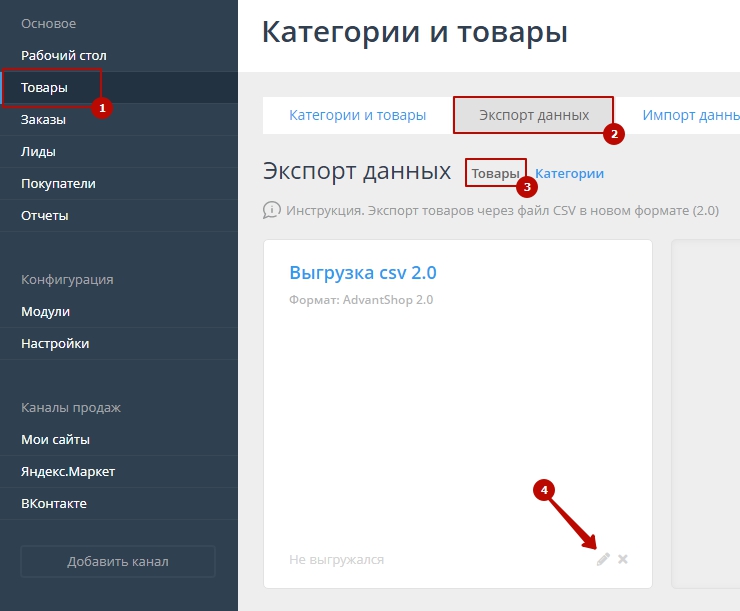Open the ВКонтакте channel
This screenshot has height=611, width=740.
click(54, 504)
